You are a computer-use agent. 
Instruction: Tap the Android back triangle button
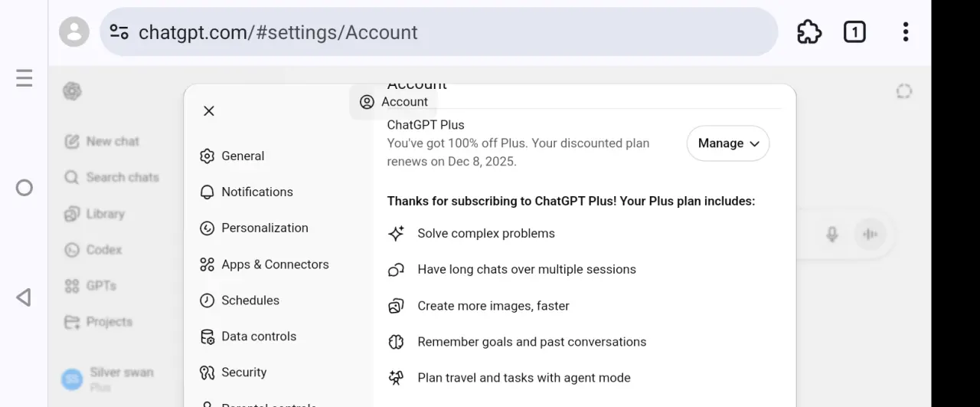[24, 297]
